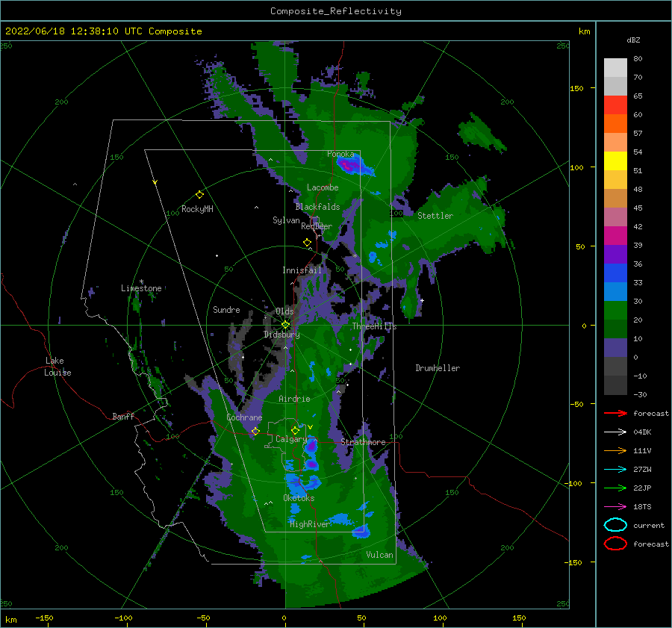672x628 pixels.
Task: Click the Calgary city label
Action: [291, 439]
